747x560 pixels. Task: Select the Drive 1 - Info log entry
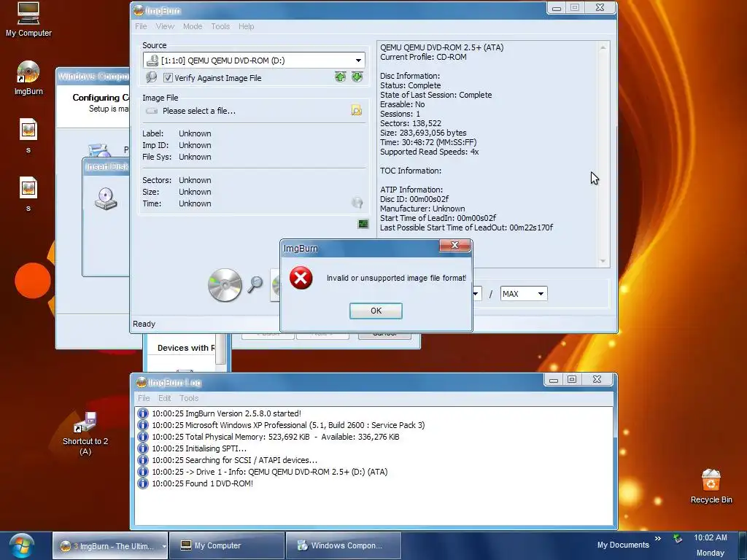(270, 472)
